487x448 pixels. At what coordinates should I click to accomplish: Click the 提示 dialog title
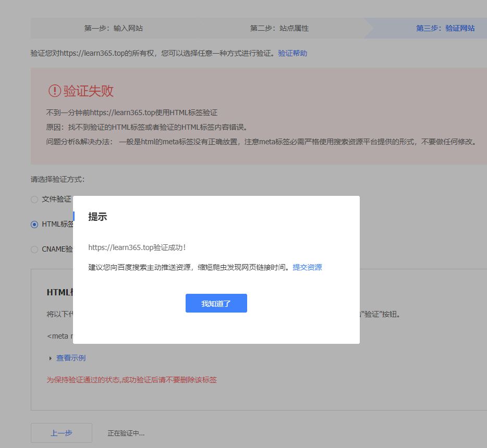98,217
